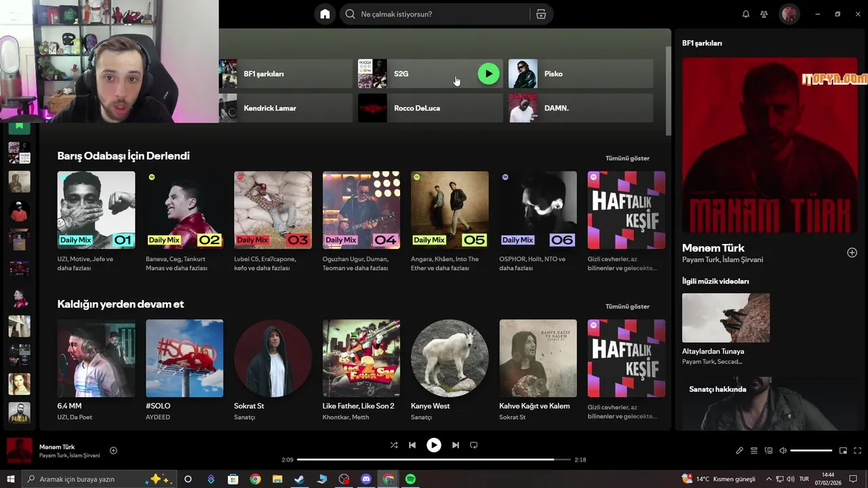Image resolution: width=868 pixels, height=488 pixels.
Task: Go to Spotify Home via house icon
Action: click(x=325, y=14)
